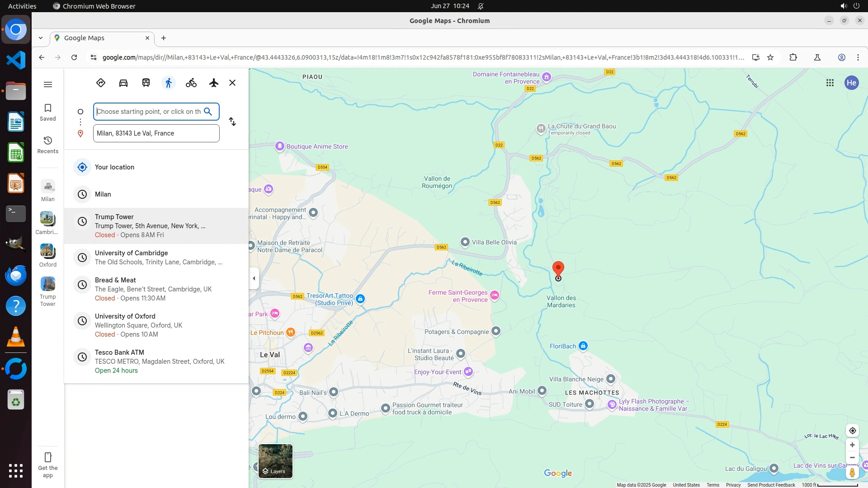Viewport: 868px width, 488px height.
Task: Show your location on map
Action: [x=852, y=431]
